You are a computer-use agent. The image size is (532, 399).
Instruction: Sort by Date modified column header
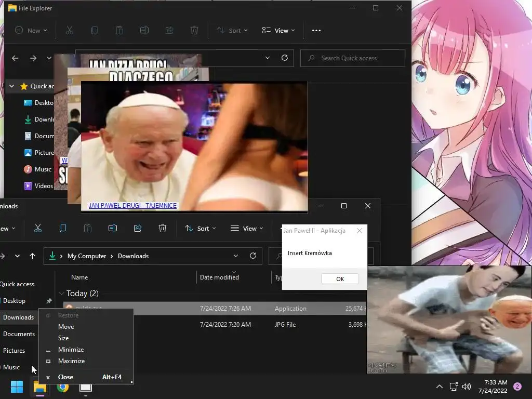[219, 277]
